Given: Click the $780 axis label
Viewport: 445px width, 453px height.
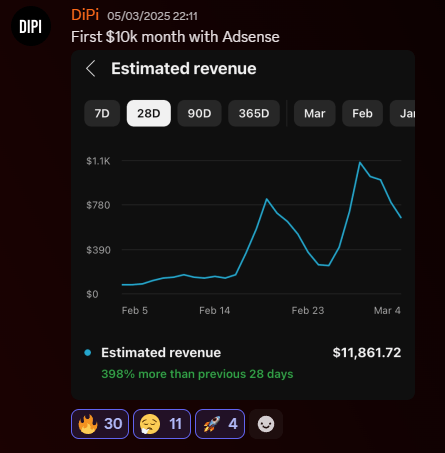Looking at the screenshot, I should point(98,205).
